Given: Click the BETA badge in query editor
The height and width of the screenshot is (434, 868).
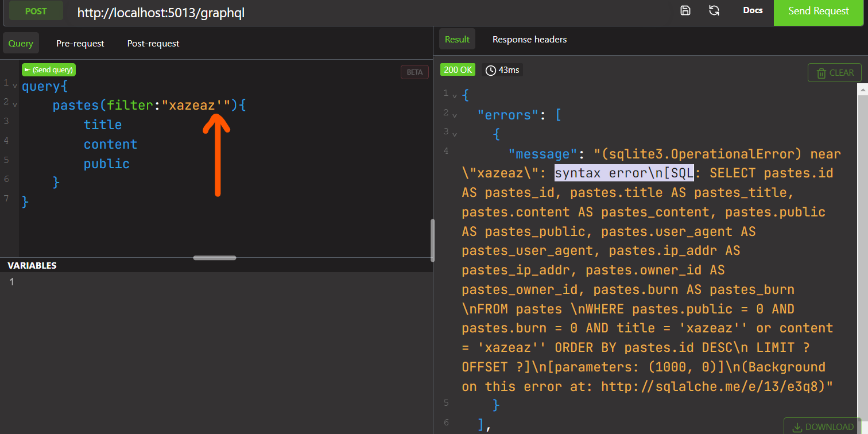Looking at the screenshot, I should [x=414, y=72].
